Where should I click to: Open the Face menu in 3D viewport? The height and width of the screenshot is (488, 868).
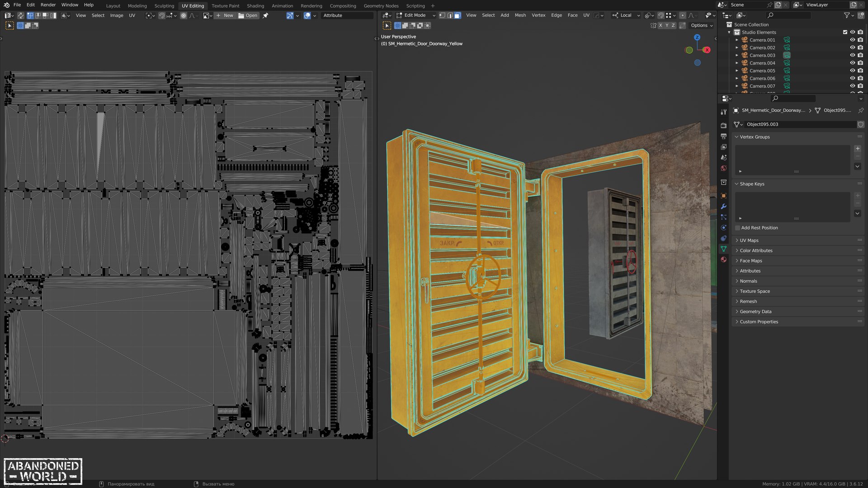(572, 15)
